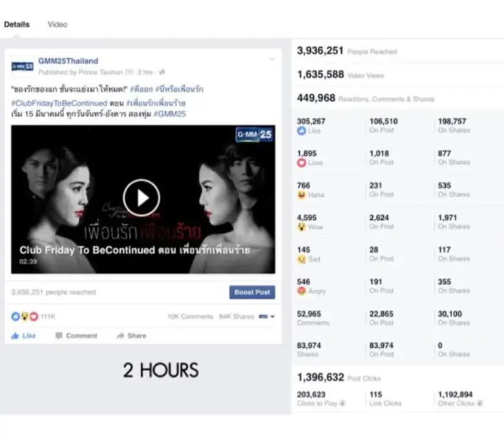The width and height of the screenshot is (504, 443).
Task: Click the info icon beside Clicks to Play
Action: click(x=342, y=404)
